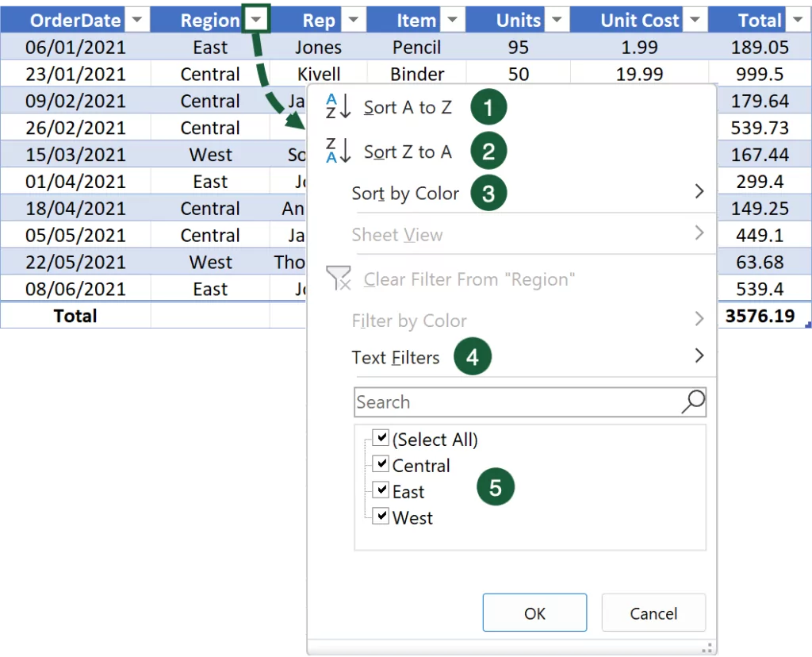The image size is (812, 657).
Task: Click the green number 4 badge
Action: click(472, 357)
